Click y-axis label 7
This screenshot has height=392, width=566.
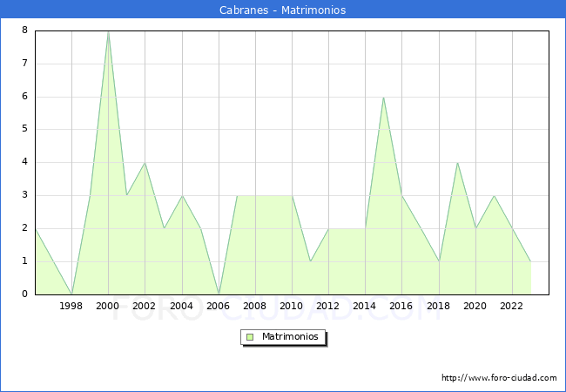[x=24, y=64]
